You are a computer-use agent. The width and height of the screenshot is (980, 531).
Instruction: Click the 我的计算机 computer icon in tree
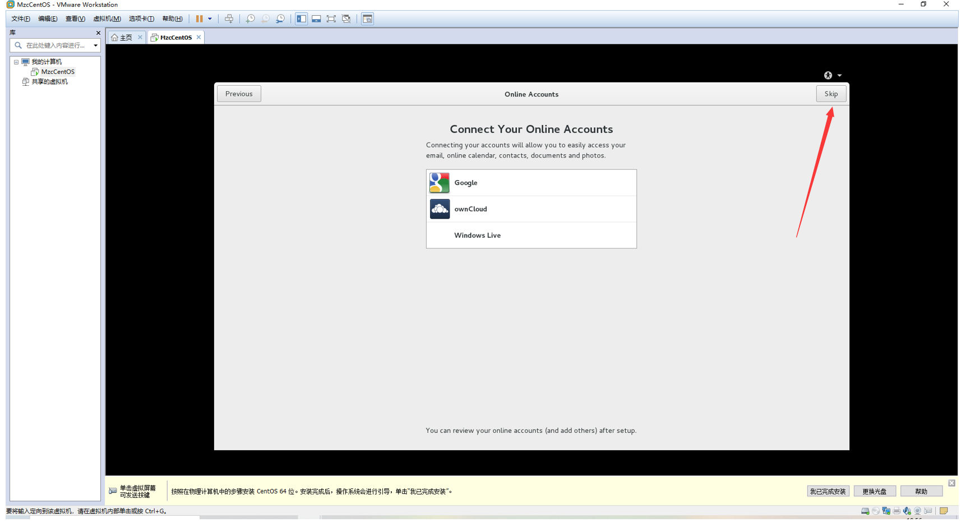click(25, 62)
